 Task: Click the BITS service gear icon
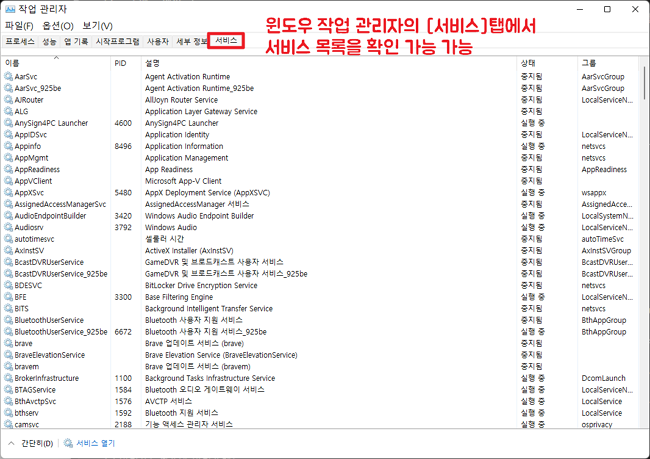(8, 308)
